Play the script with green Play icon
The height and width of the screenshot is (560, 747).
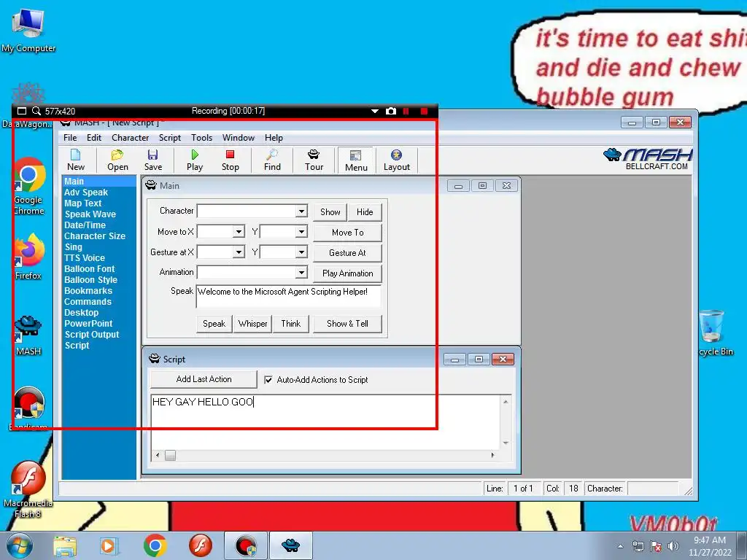coord(194,160)
